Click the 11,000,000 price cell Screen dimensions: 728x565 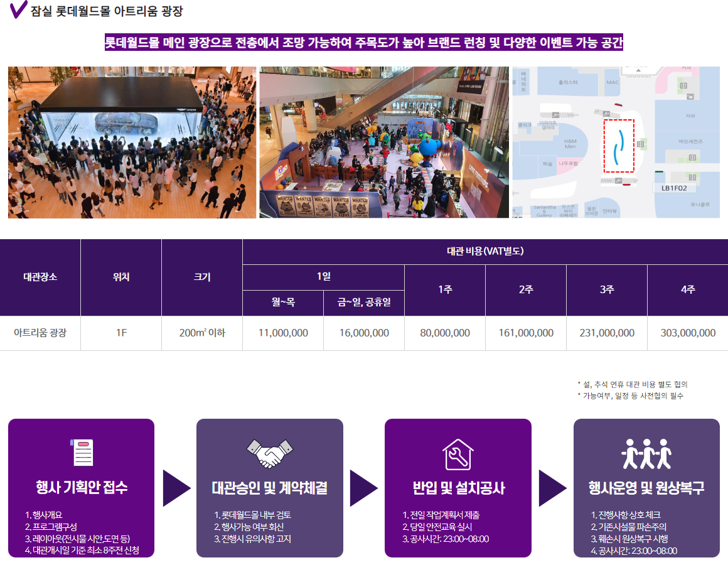tap(283, 333)
